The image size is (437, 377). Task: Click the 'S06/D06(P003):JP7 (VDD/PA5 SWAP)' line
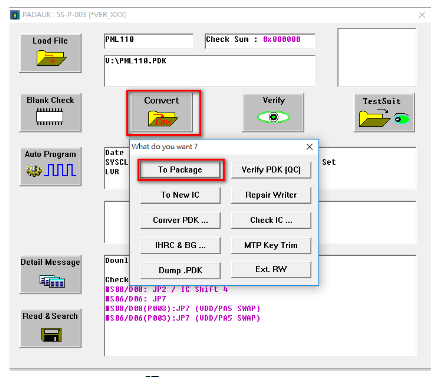[183, 318]
